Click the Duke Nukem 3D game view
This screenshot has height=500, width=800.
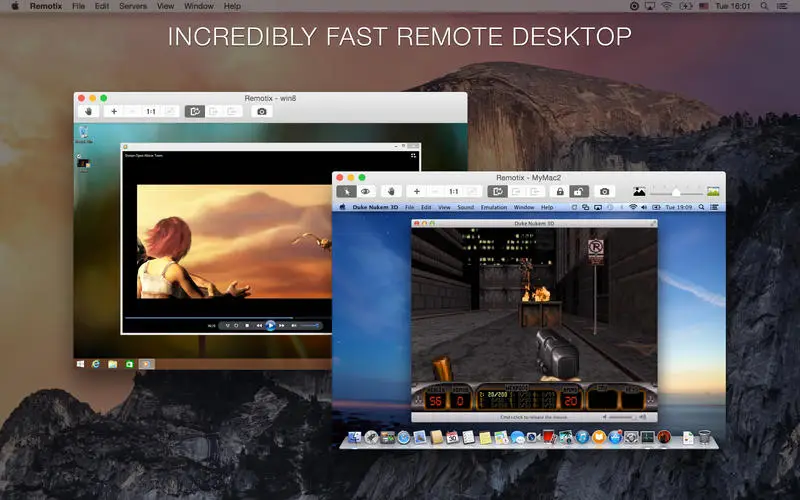pos(534,319)
